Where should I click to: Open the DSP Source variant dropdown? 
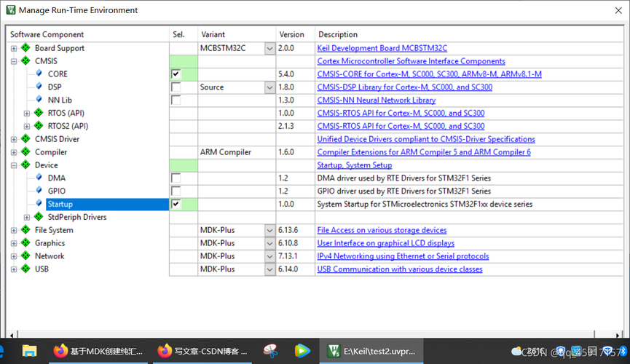pyautogui.click(x=269, y=87)
